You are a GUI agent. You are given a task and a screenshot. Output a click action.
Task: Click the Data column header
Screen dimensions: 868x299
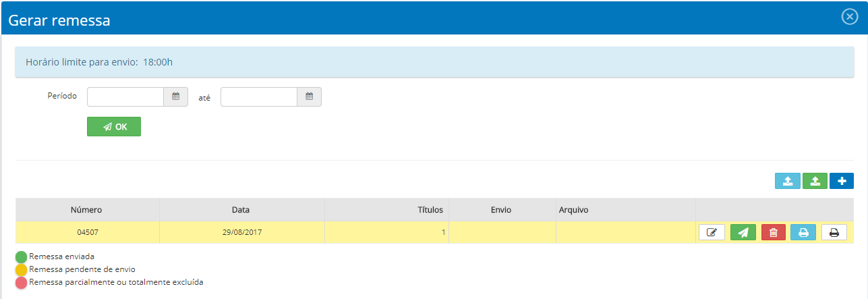(241, 210)
